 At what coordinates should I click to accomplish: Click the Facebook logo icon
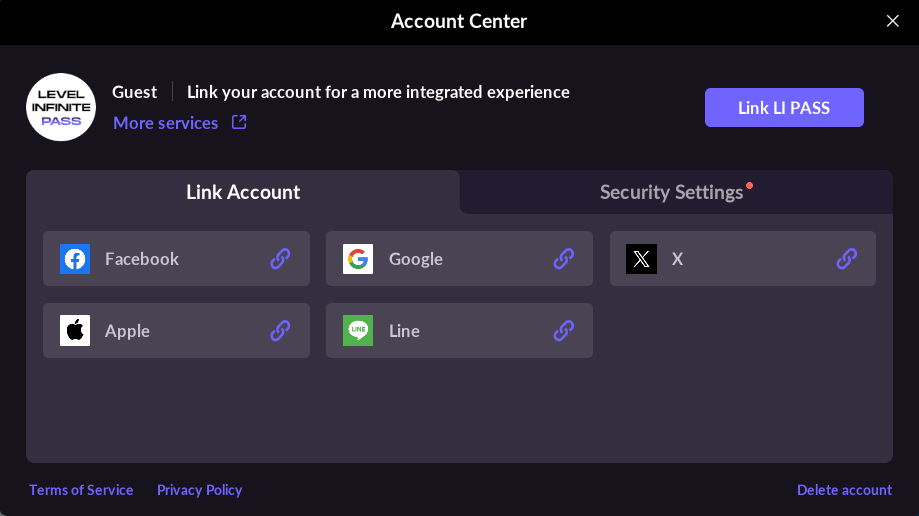coord(75,259)
